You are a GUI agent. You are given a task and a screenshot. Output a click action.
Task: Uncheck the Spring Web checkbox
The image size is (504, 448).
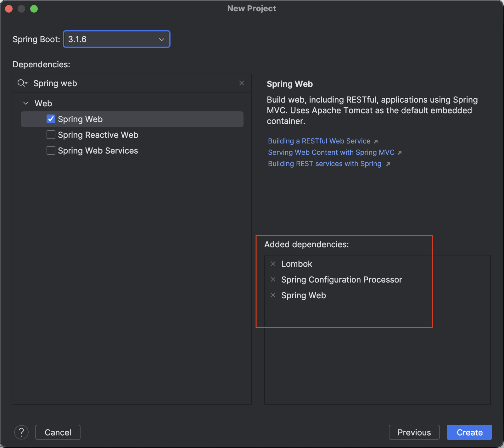(x=51, y=119)
